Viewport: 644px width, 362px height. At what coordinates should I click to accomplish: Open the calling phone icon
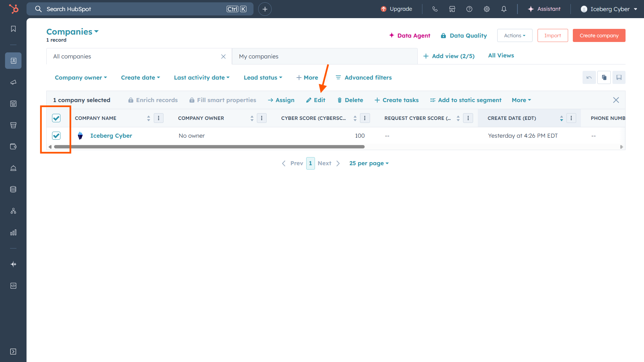tap(435, 9)
